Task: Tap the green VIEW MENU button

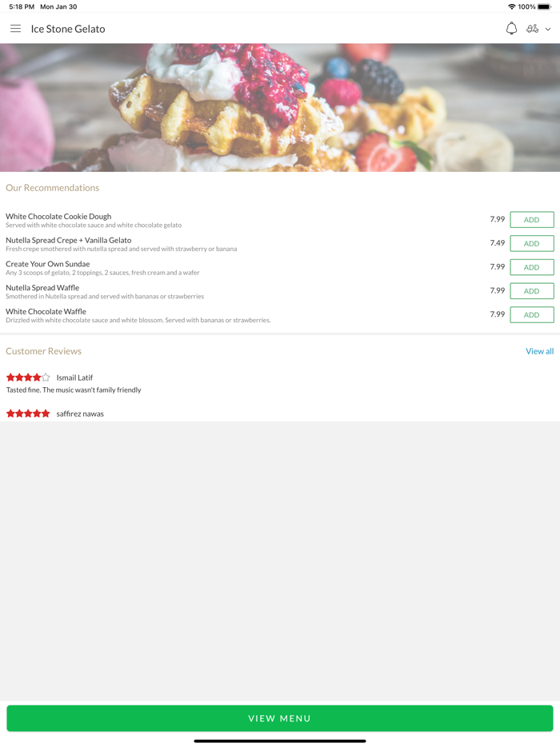Action: coord(280,718)
